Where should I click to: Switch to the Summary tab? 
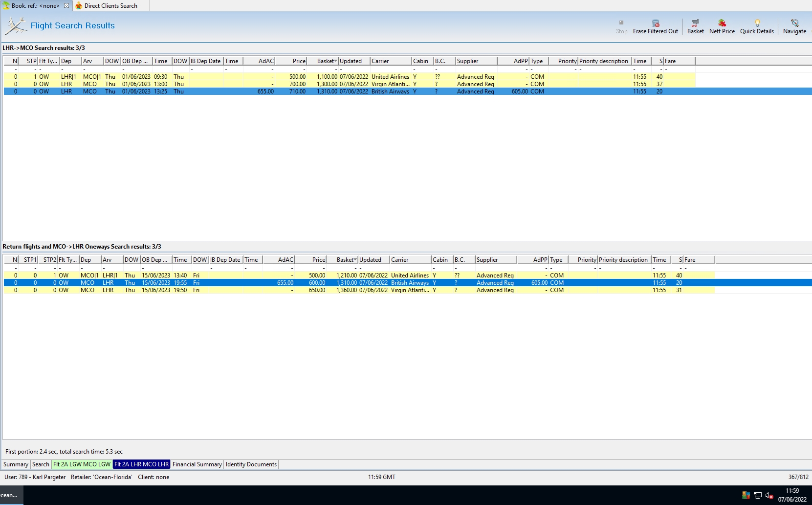point(16,464)
